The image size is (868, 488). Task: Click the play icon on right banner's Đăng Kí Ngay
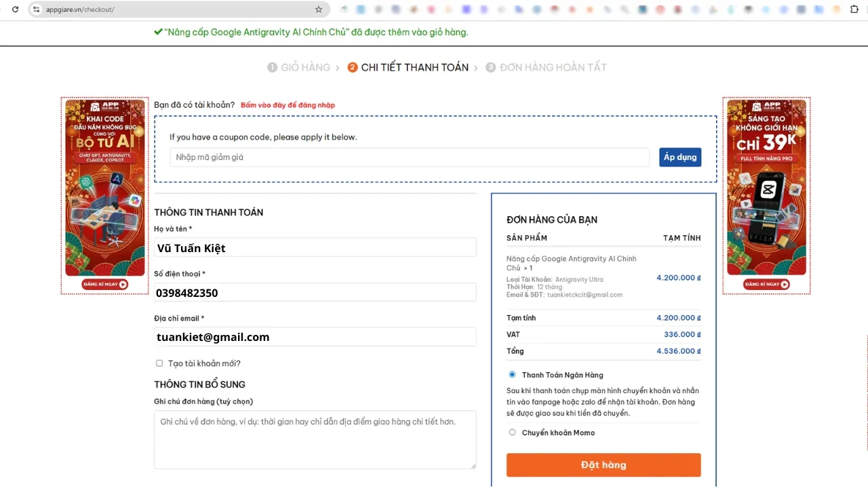(785, 285)
